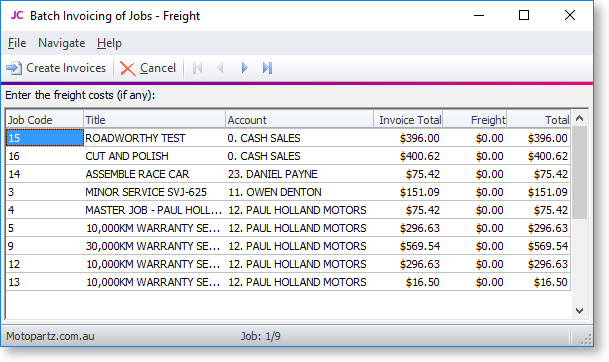Click the red X Cancel icon
The height and width of the screenshot is (362, 609).
[127, 69]
